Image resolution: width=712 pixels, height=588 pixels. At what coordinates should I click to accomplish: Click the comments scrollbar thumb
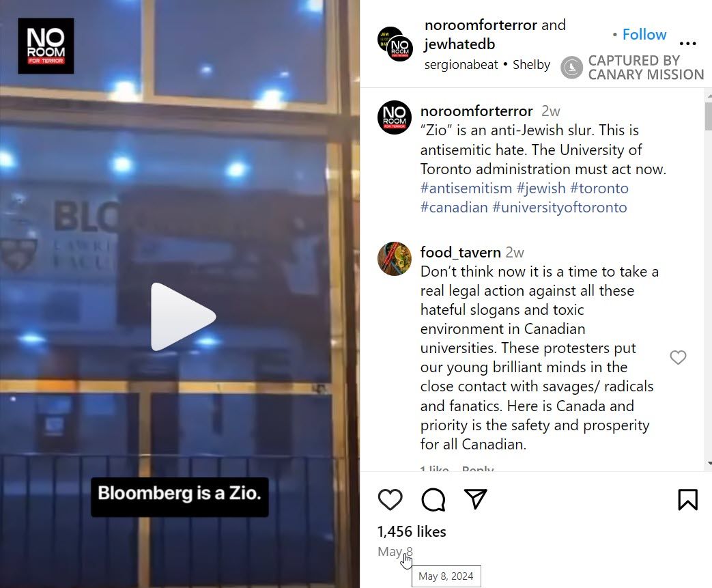pyautogui.click(x=709, y=116)
